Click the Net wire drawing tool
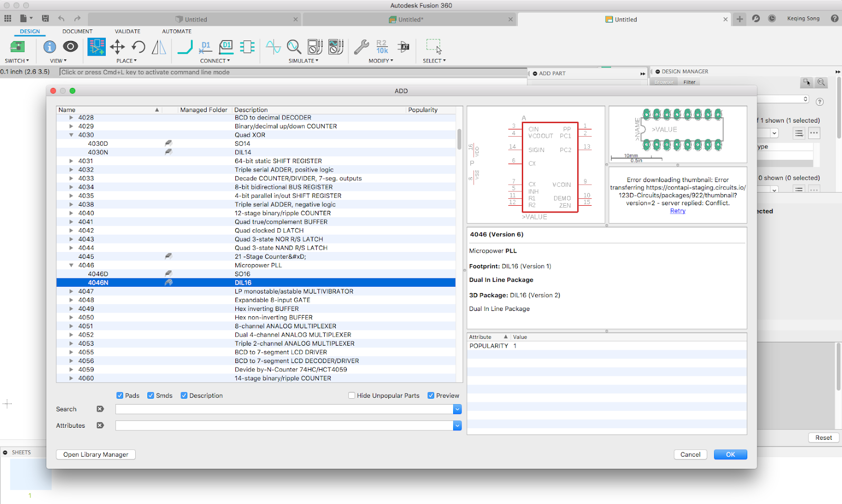Screen dimensions: 842x504 click(x=185, y=47)
